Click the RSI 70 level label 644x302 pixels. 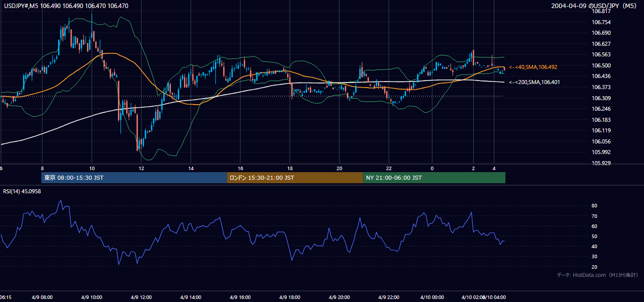595,216
